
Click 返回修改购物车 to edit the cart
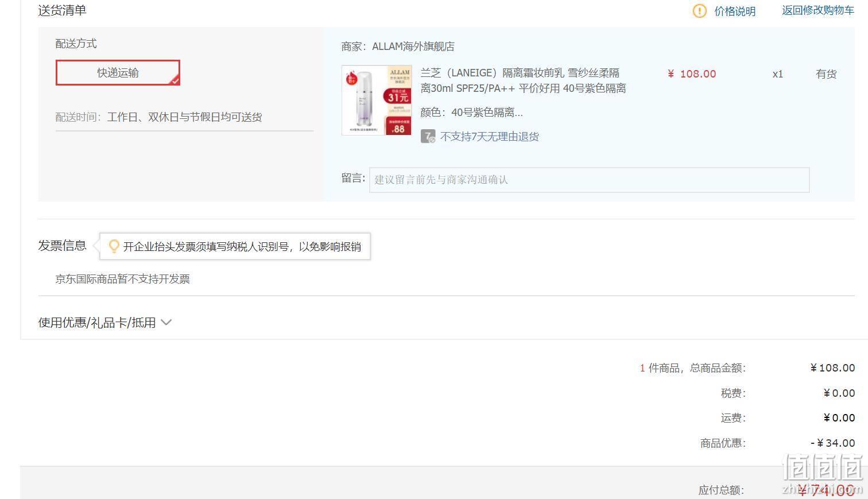[818, 10]
